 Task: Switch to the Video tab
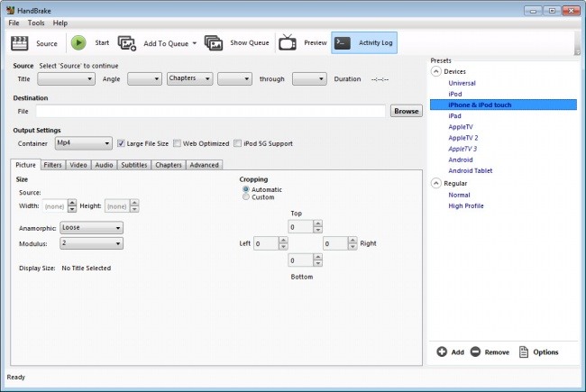pyautogui.click(x=78, y=165)
